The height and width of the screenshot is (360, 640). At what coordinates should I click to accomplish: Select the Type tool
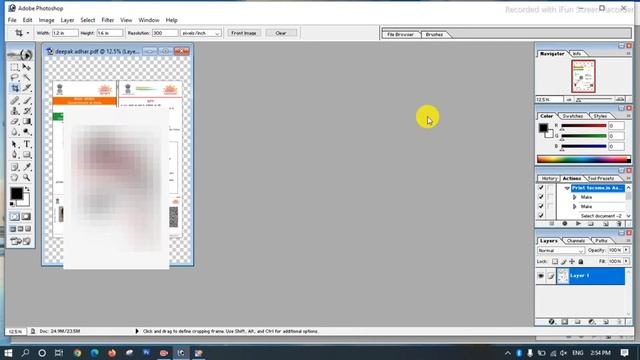pyautogui.click(x=27, y=144)
